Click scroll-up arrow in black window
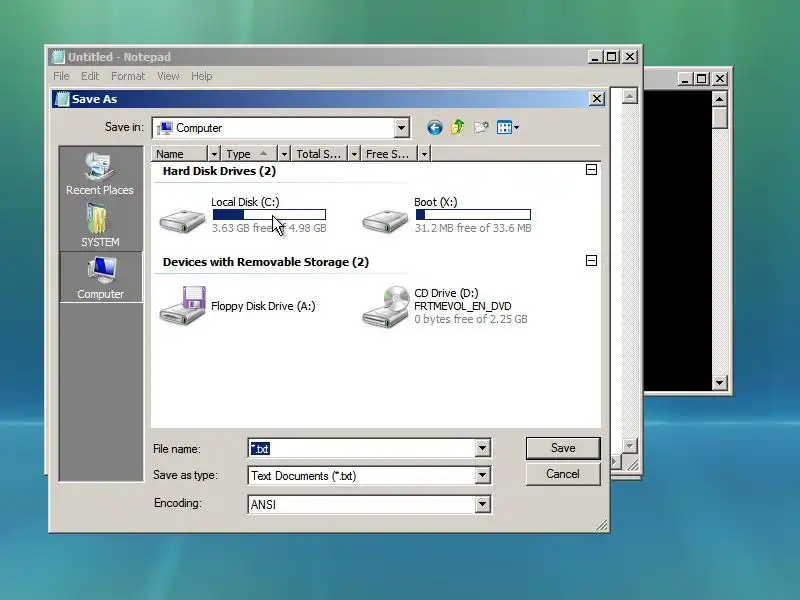The height and width of the screenshot is (600, 800). [719, 98]
